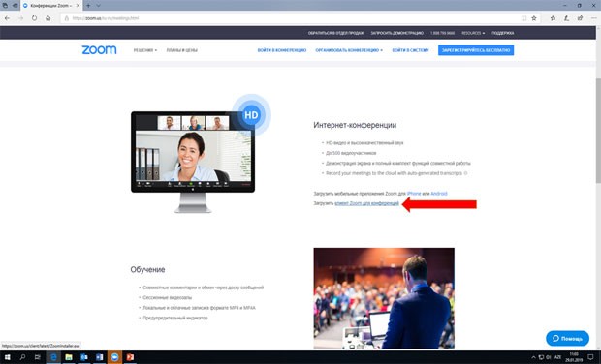The height and width of the screenshot is (364, 601).
Task: Open the iPhone app download link
Action: [x=414, y=194]
